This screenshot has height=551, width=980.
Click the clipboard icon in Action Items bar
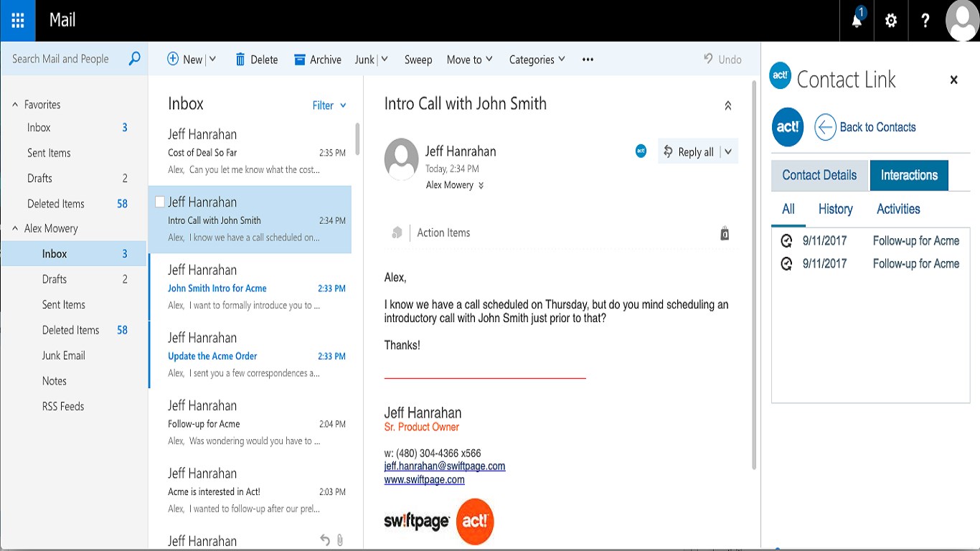coord(725,233)
